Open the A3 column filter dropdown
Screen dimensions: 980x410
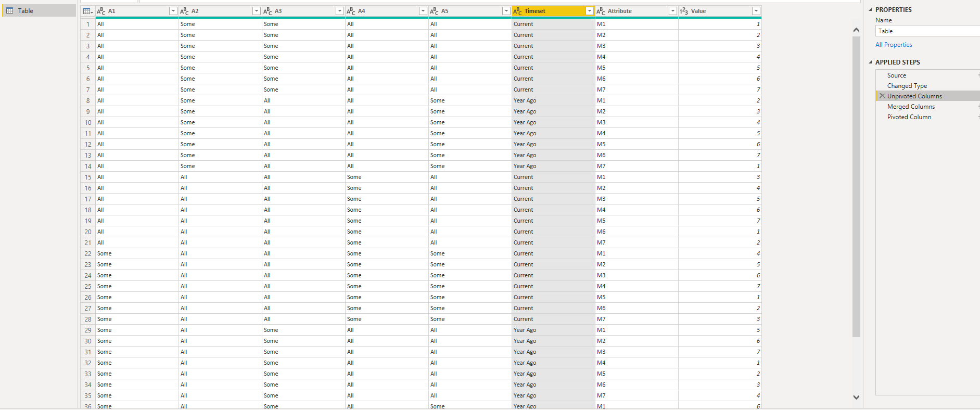pos(339,11)
